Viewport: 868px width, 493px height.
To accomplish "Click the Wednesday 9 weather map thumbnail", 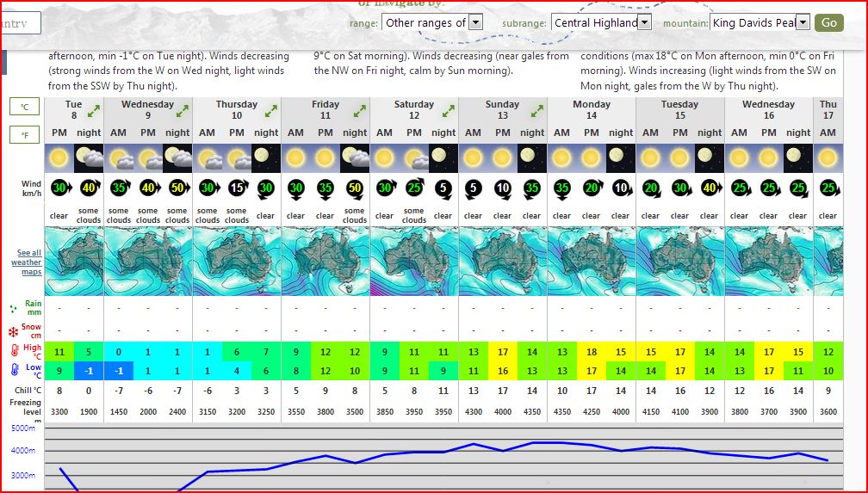I will point(148,262).
